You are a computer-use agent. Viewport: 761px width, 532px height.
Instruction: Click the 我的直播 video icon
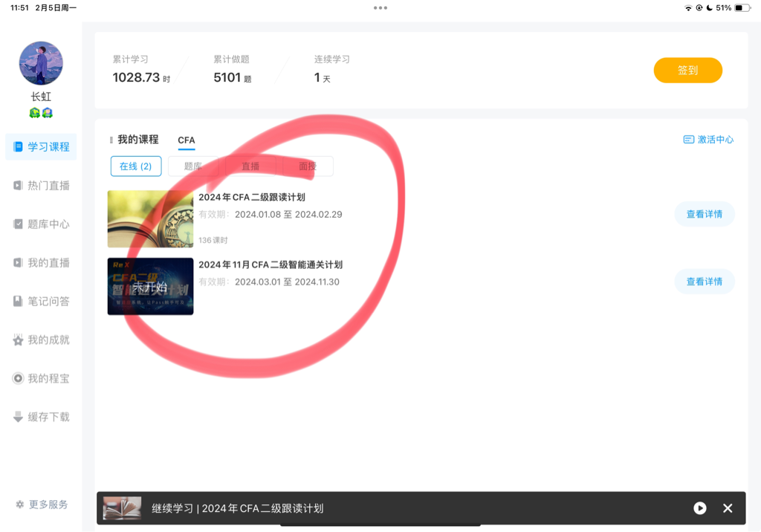pyautogui.click(x=18, y=262)
